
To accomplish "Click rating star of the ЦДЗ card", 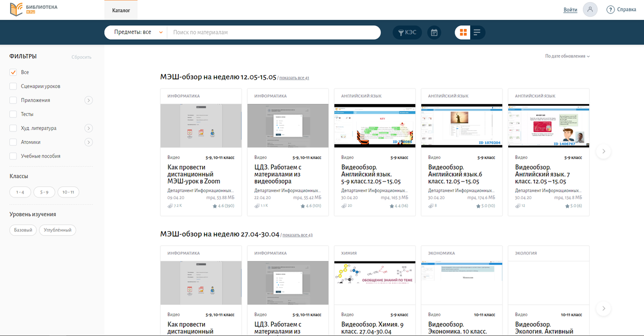I will [x=302, y=206].
